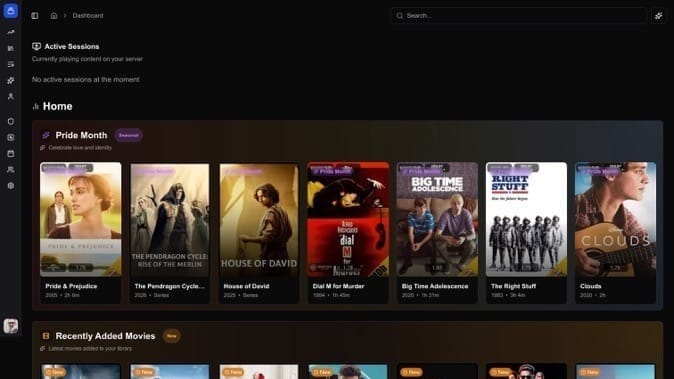Viewport: 674px width, 379px height.
Task: Open the House of David poster
Action: pos(259,219)
